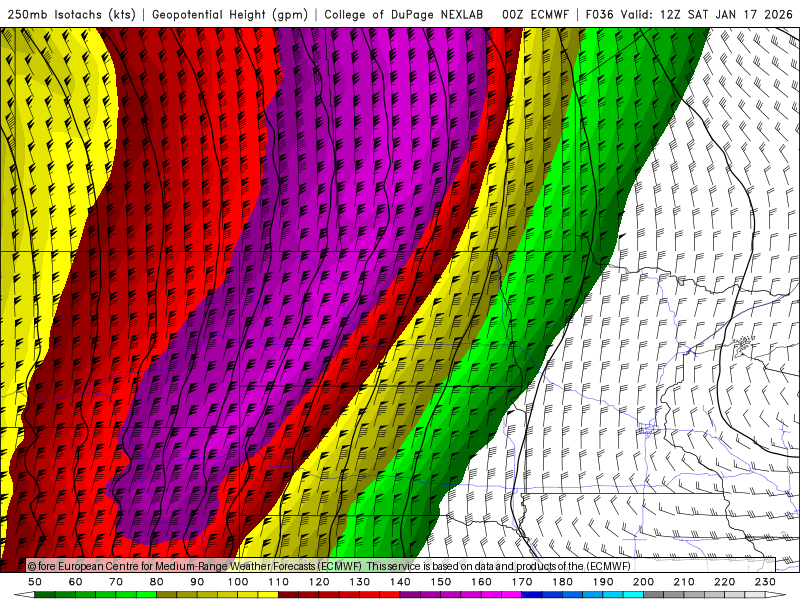This screenshot has height=600, width=800.
Task: Click the 140 label on the color scale
Action: [x=400, y=582]
